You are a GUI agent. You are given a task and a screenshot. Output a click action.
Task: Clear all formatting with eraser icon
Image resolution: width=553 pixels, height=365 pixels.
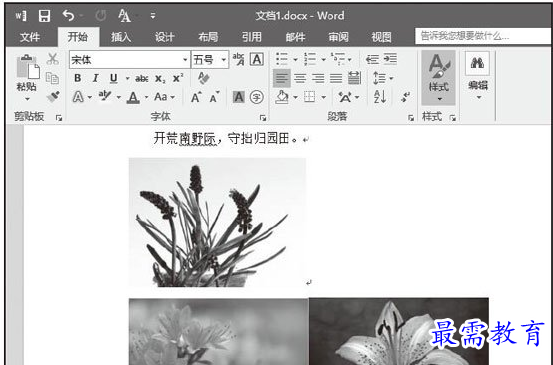203,78
